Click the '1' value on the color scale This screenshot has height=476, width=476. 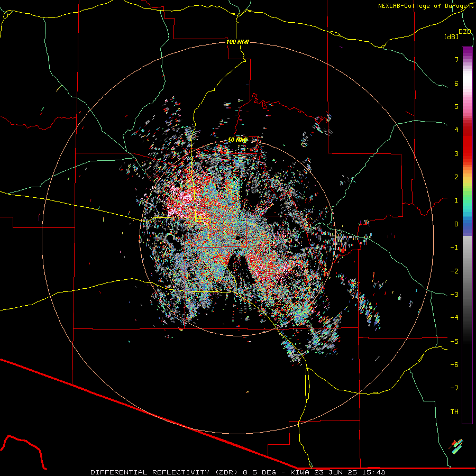tap(456, 200)
